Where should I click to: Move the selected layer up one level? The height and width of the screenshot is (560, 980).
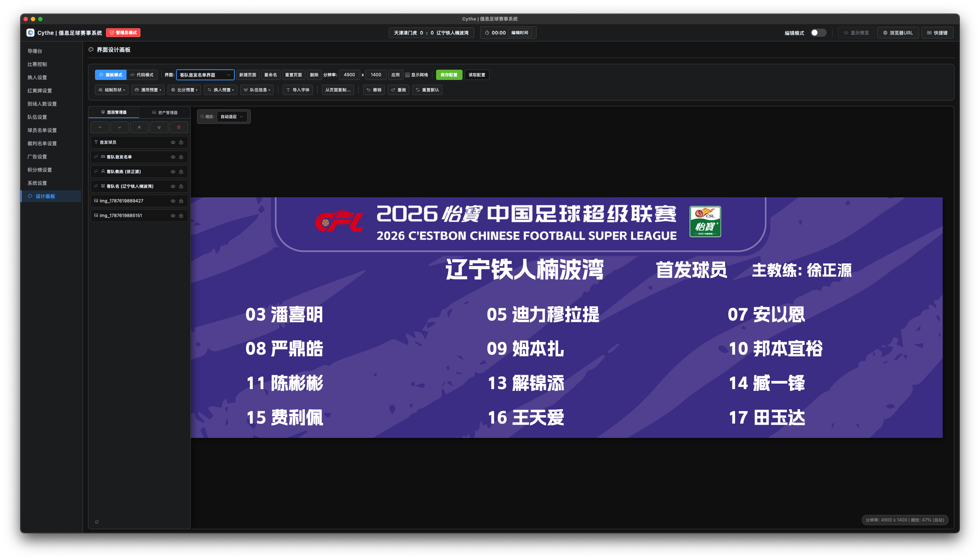tap(100, 127)
